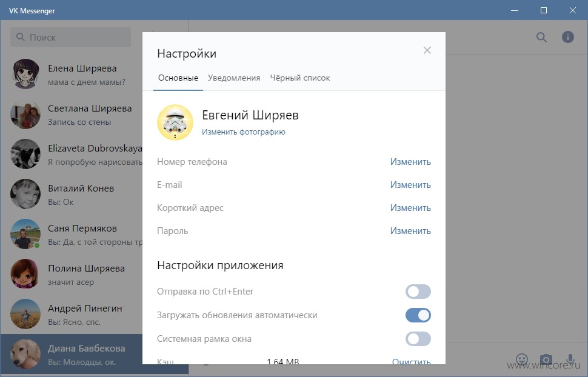
Task: Disable Загружать обновления автоматически switch
Action: pyautogui.click(x=418, y=315)
